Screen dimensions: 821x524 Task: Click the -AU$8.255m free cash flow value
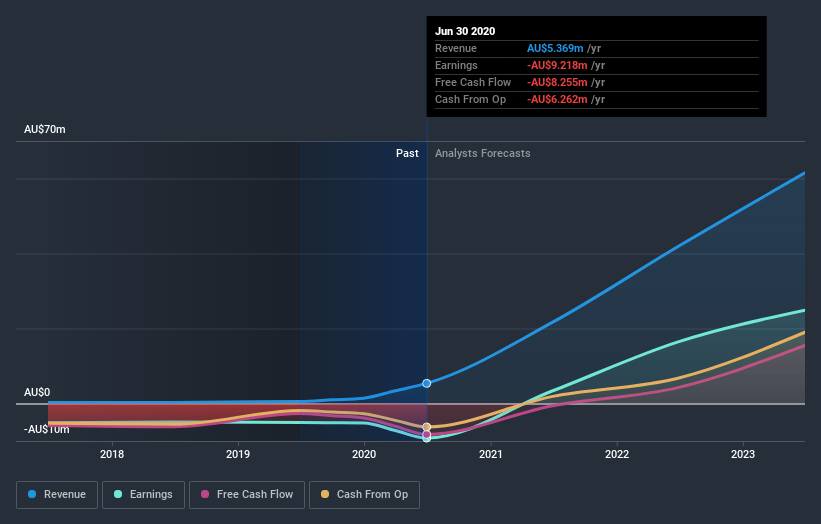(557, 82)
